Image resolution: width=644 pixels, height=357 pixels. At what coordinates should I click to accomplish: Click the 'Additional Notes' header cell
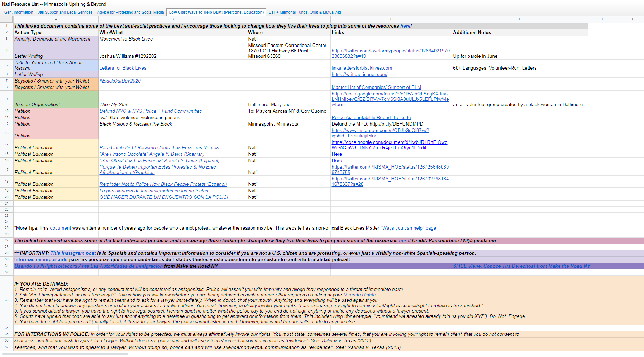tap(520, 33)
